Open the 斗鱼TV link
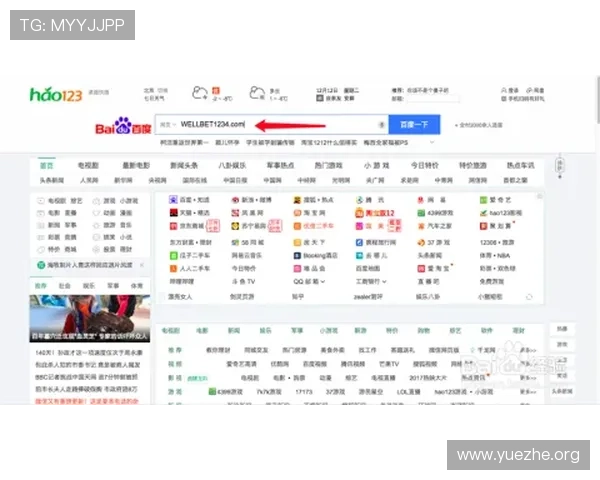 pyautogui.click(x=243, y=281)
